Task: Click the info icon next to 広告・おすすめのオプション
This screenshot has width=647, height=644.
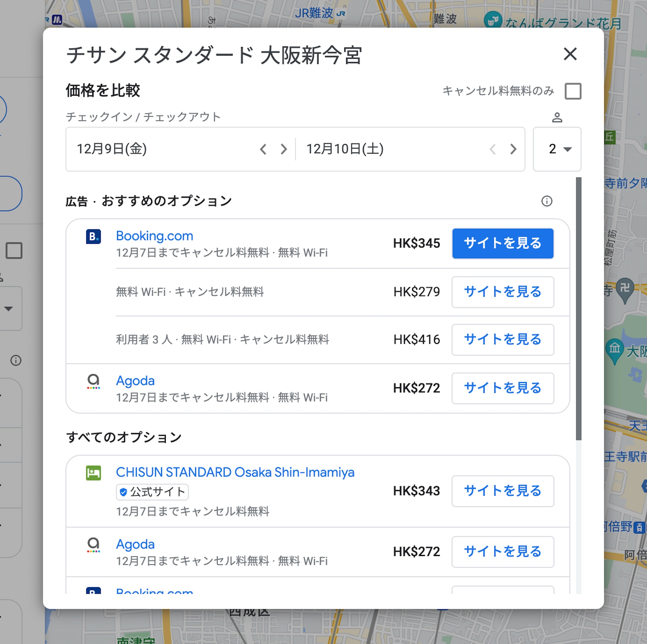Action: click(x=547, y=201)
